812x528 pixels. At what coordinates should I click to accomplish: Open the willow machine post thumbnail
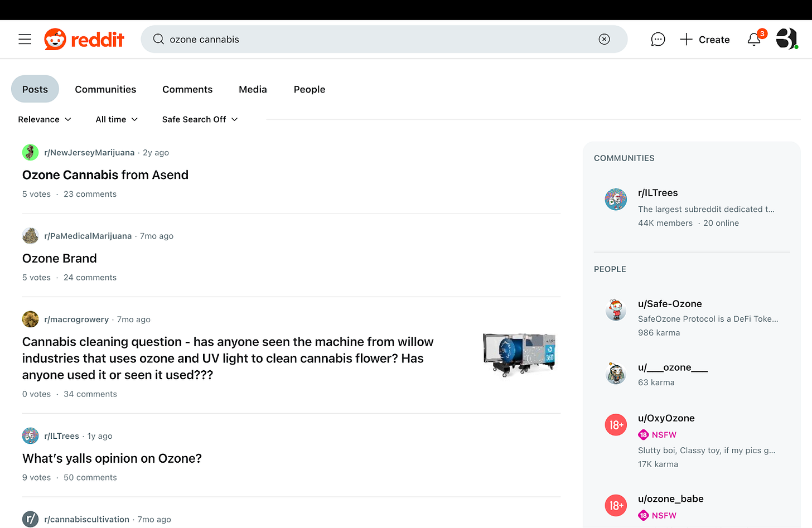[519, 355]
